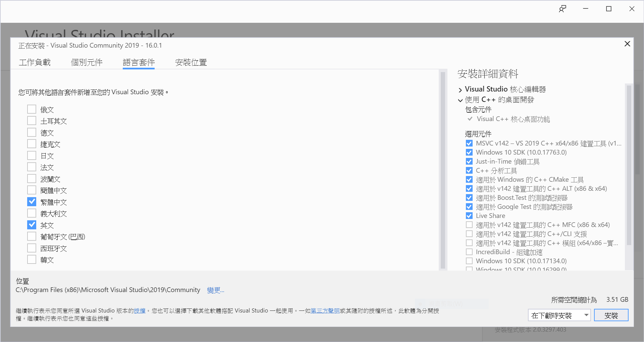Screen dimensions: 644x342
Task: Uncheck the 繁體中文 language pack
Action: point(32,202)
